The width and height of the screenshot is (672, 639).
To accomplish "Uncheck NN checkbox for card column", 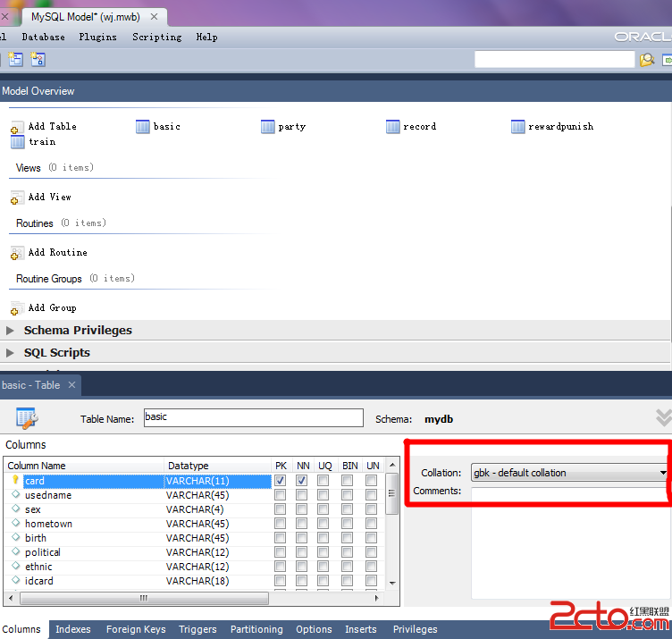I will click(302, 481).
